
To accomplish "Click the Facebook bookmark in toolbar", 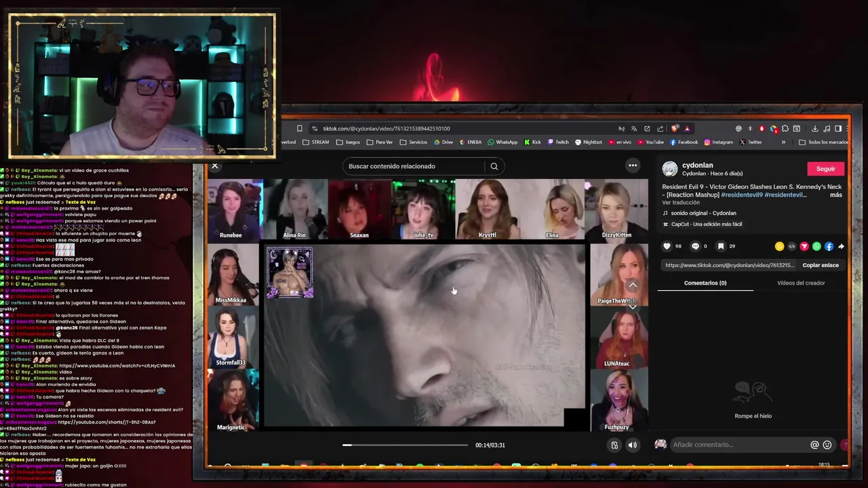I will point(684,142).
